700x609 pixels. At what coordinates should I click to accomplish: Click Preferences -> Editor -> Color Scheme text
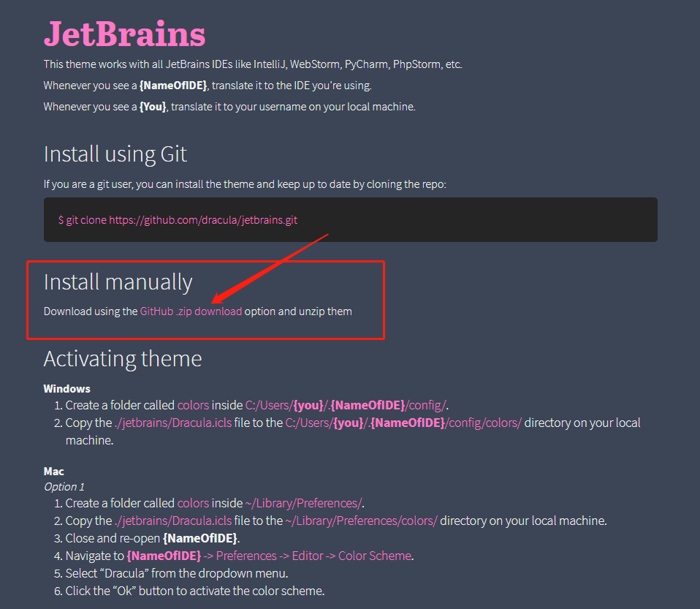[314, 556]
